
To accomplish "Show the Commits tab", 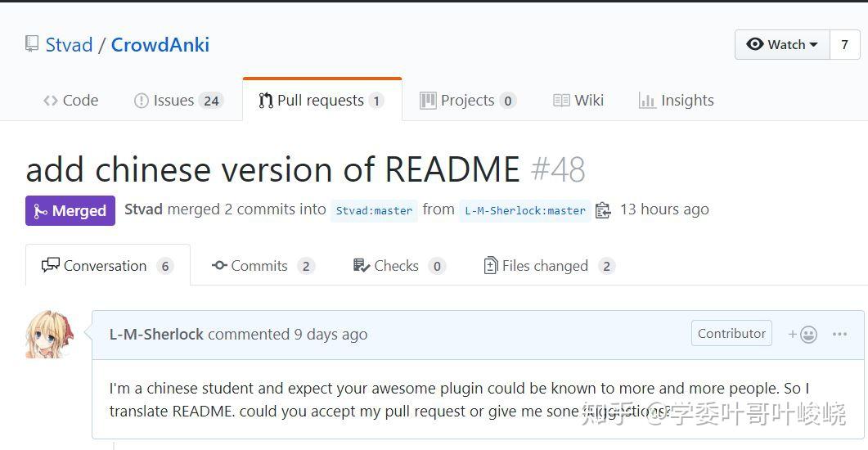I will pyautogui.click(x=262, y=266).
